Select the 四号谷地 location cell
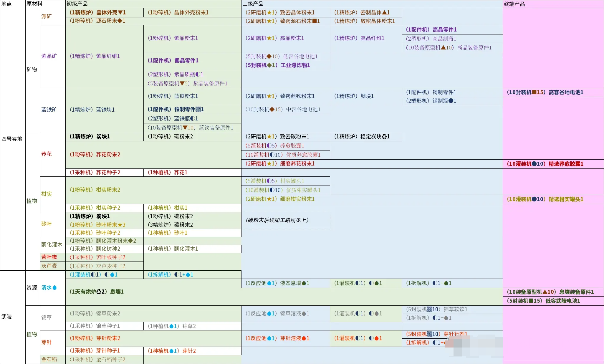This screenshot has width=604, height=364. 13,139
